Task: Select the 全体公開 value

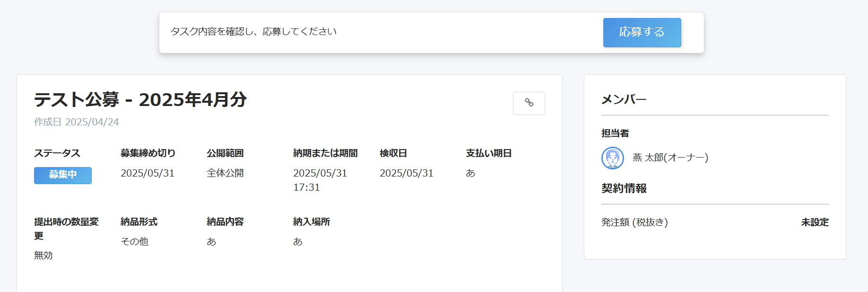Action: (x=225, y=173)
